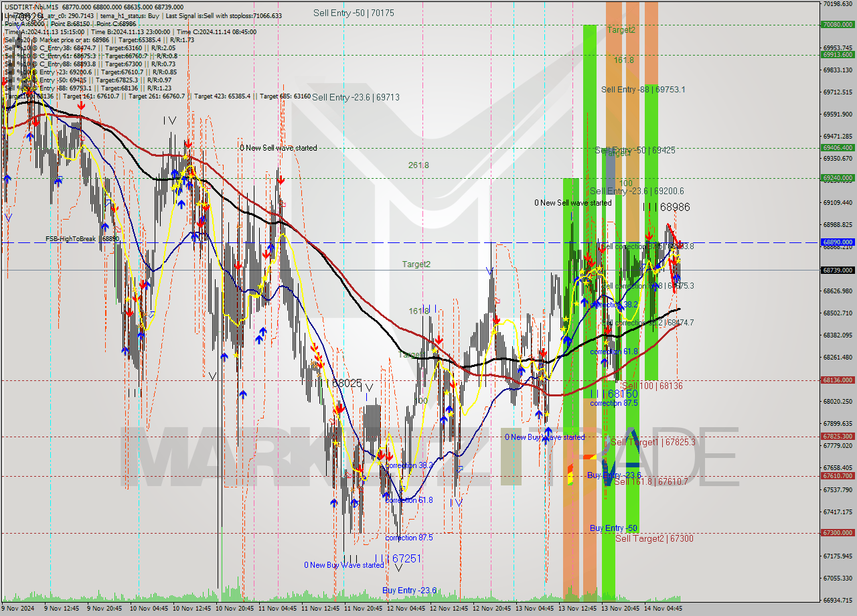Image resolution: width=857 pixels, height=616 pixels.
Task: Click the 68502.770 price axis value
Action: pyautogui.click(x=837, y=313)
